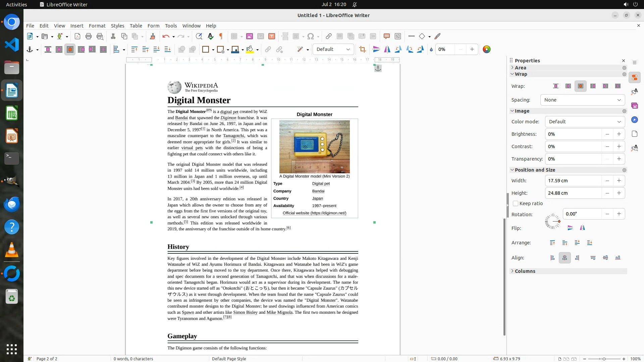Expand the Columns section
The width and height of the screenshot is (644, 362).
tap(525, 271)
